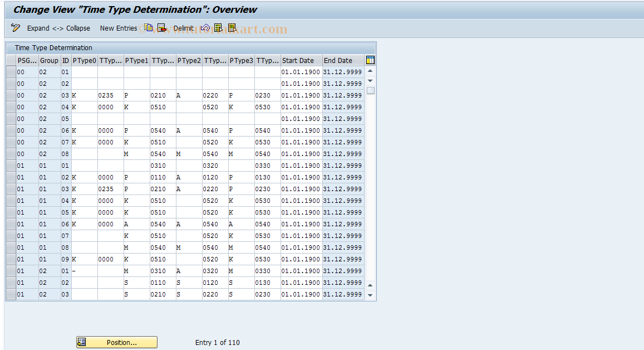This screenshot has height=350, width=644.
Task: Click TType 0530 cell in row 00 02 07
Action: click(268, 142)
